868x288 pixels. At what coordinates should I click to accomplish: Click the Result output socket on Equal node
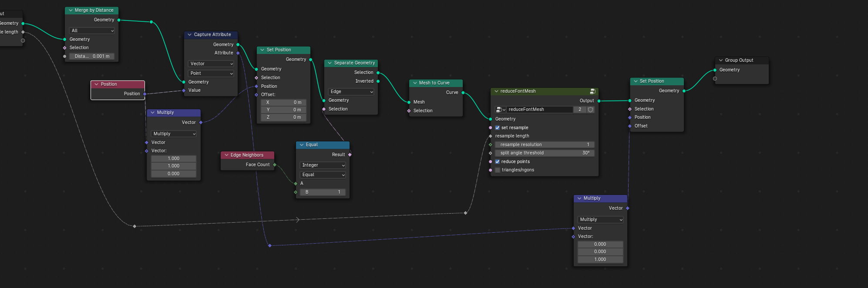[350, 154]
